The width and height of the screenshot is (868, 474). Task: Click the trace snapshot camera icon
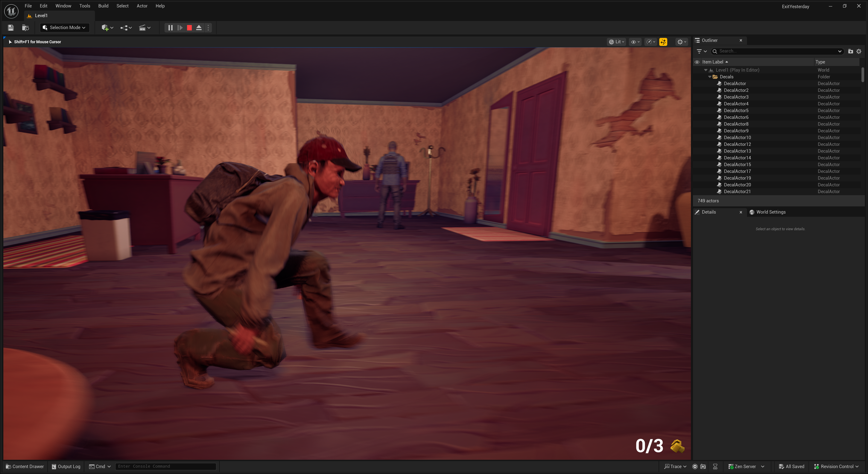click(x=703, y=466)
